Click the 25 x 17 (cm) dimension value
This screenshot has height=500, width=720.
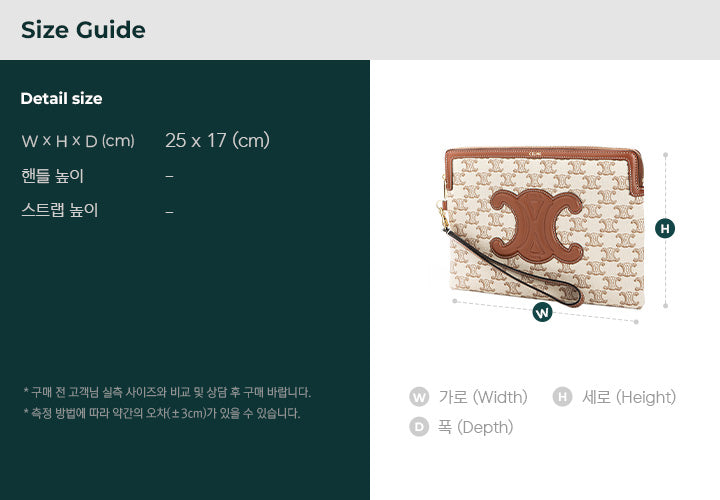217,141
